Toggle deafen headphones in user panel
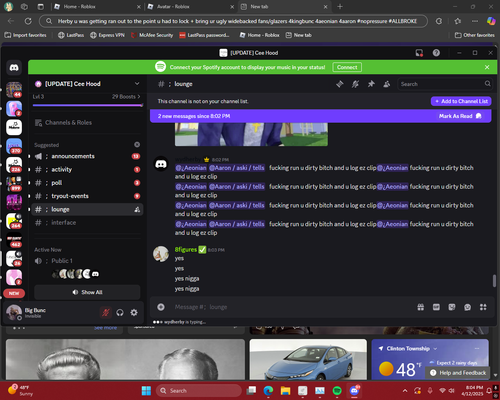Screen dimensions: 500x400 [x=120, y=312]
